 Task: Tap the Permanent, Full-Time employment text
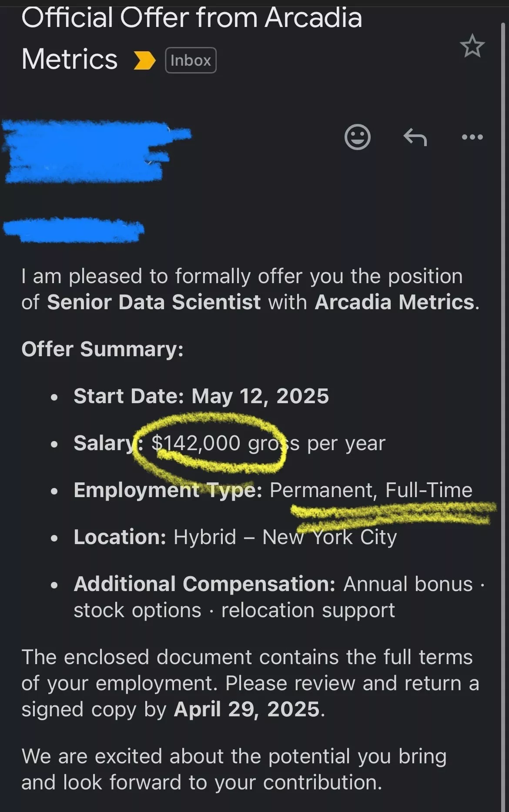click(371, 490)
